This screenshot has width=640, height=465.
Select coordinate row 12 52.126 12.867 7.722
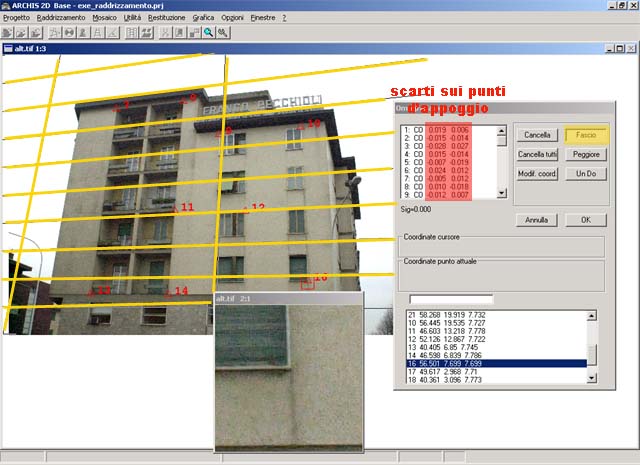tap(497, 339)
